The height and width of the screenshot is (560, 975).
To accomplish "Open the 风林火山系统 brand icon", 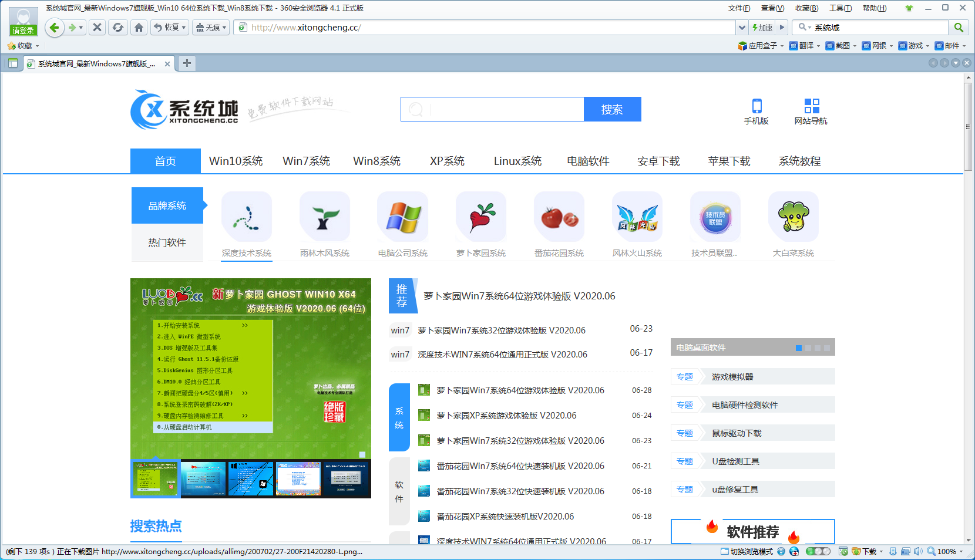I will point(637,217).
